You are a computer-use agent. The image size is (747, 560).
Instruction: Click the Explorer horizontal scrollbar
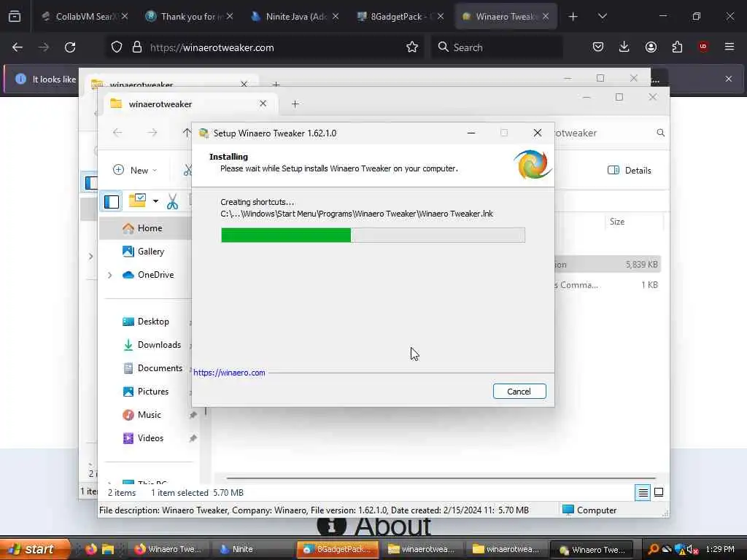(x=441, y=478)
